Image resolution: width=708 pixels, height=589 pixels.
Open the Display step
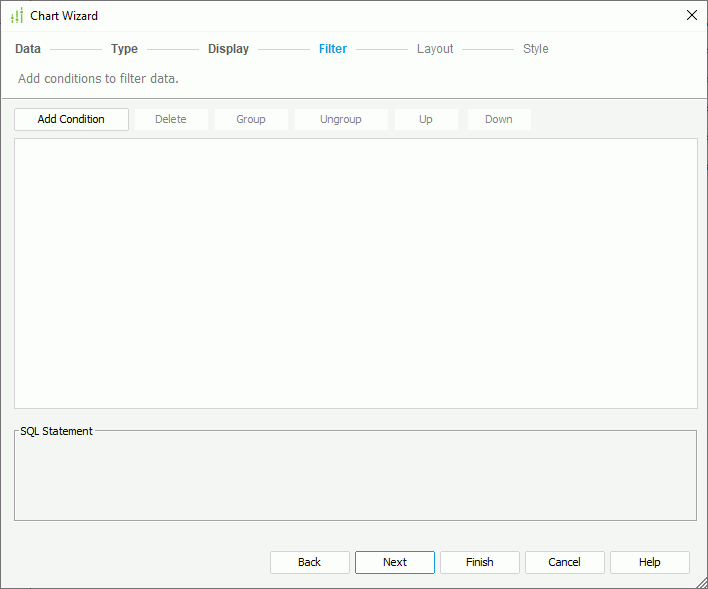click(228, 49)
